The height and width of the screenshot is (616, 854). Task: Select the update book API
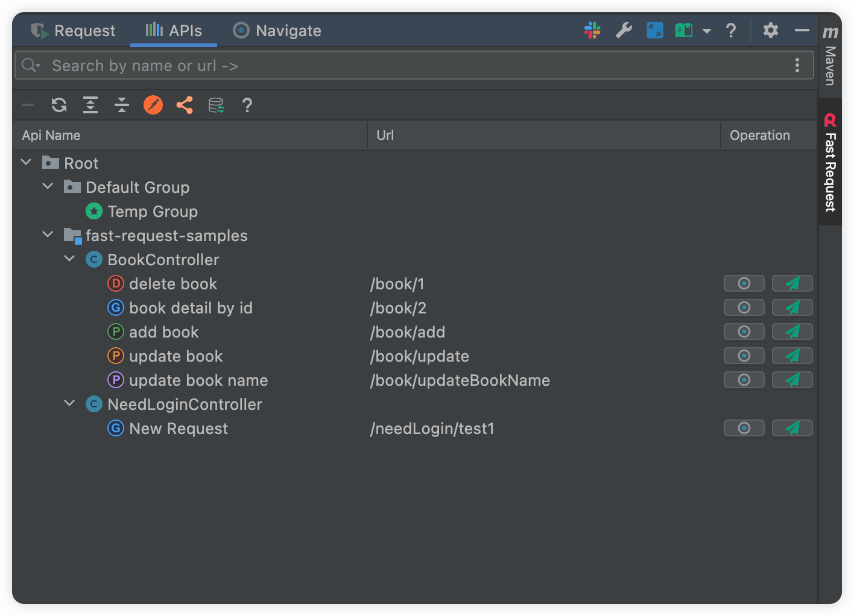coord(165,356)
